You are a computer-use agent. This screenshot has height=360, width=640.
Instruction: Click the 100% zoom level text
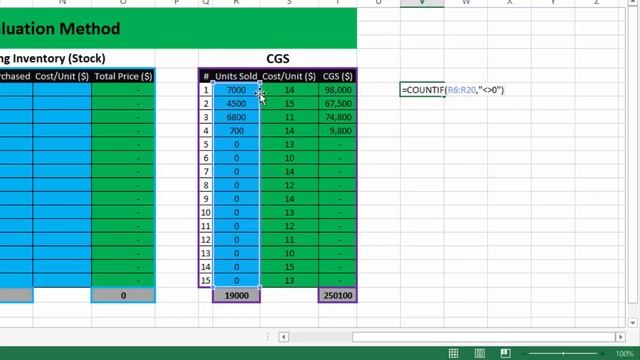tap(624, 353)
